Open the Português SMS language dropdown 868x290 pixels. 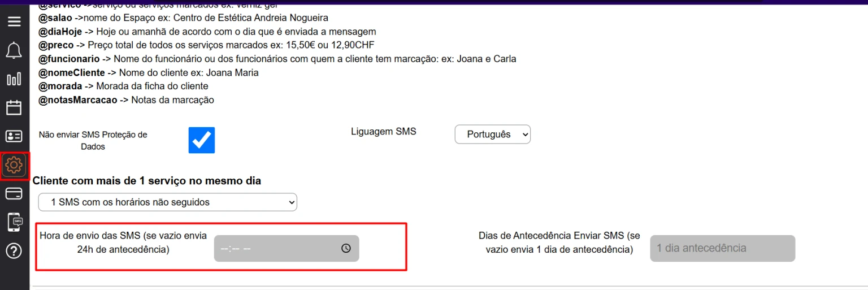492,135
